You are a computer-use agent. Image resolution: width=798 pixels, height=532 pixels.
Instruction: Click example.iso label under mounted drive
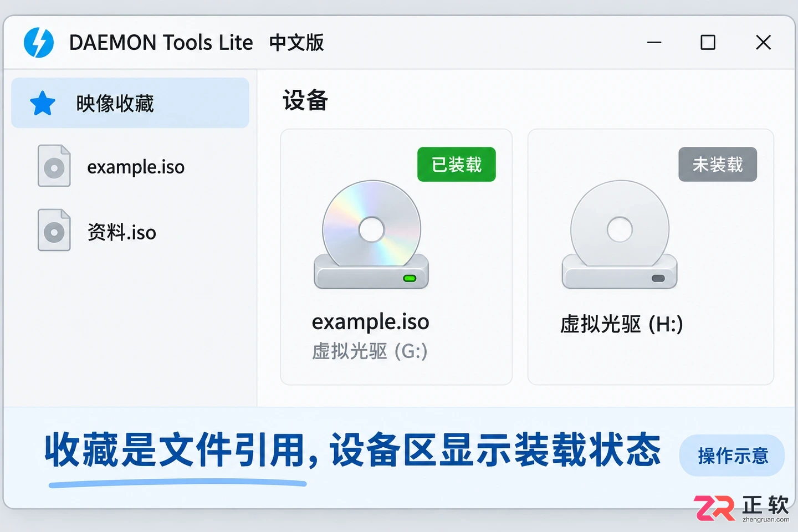371,322
